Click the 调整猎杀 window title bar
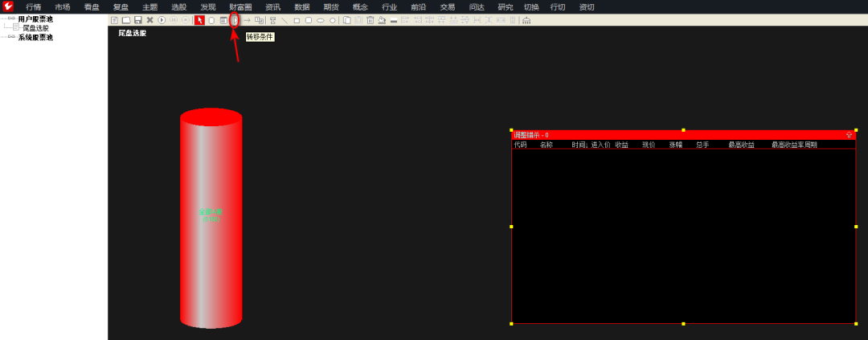868x340 pixels. 683,134
